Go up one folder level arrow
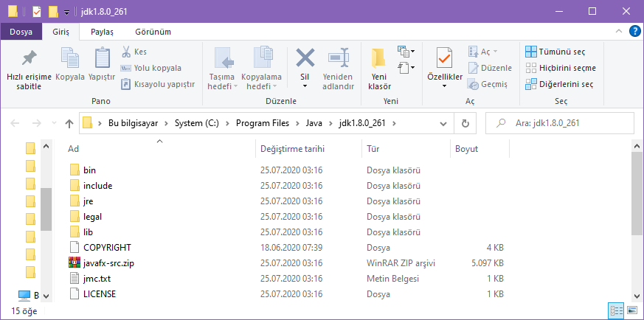The width and height of the screenshot is (644, 320). (x=69, y=123)
